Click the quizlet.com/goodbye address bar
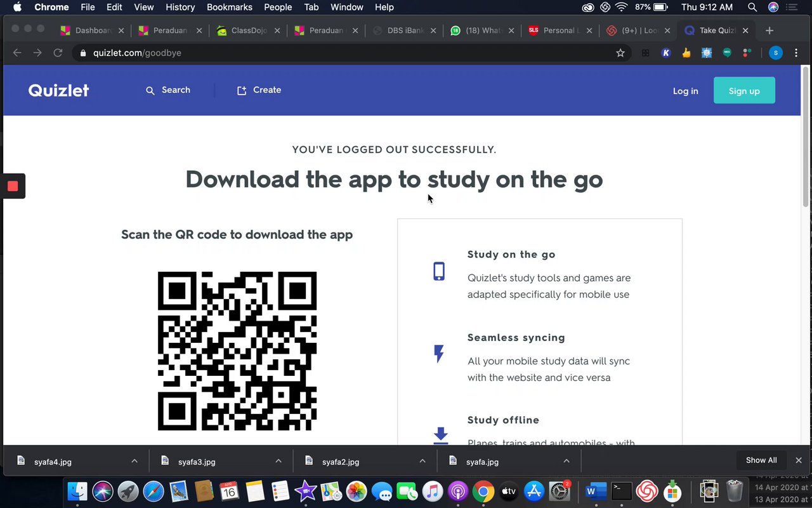This screenshot has width=812, height=508. point(352,53)
